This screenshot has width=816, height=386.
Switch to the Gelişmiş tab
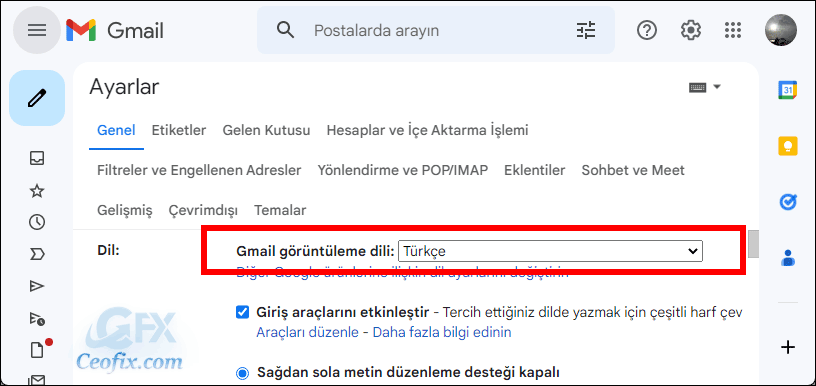point(124,211)
